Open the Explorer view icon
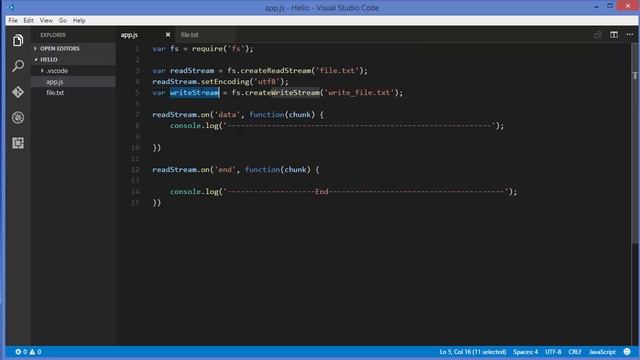 point(18,40)
